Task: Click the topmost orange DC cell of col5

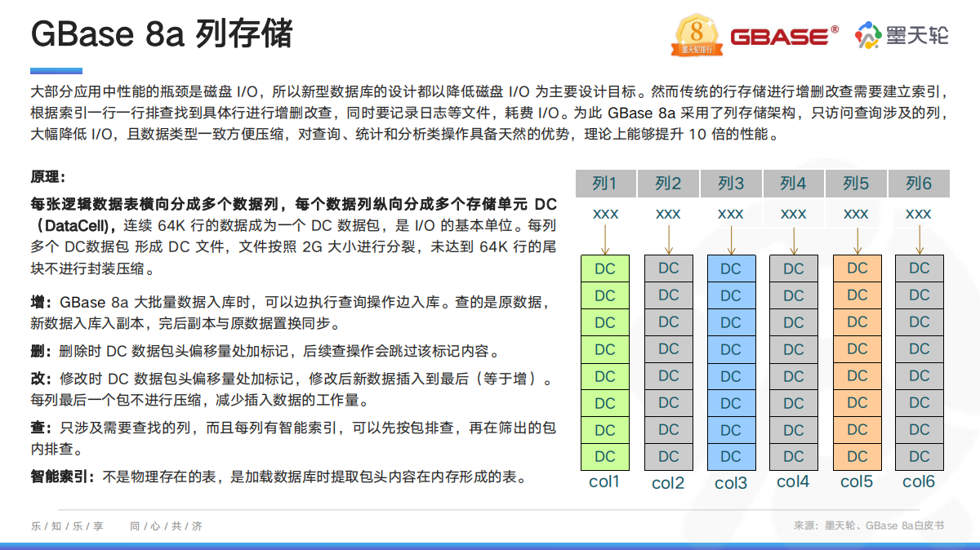Action: coord(857,268)
